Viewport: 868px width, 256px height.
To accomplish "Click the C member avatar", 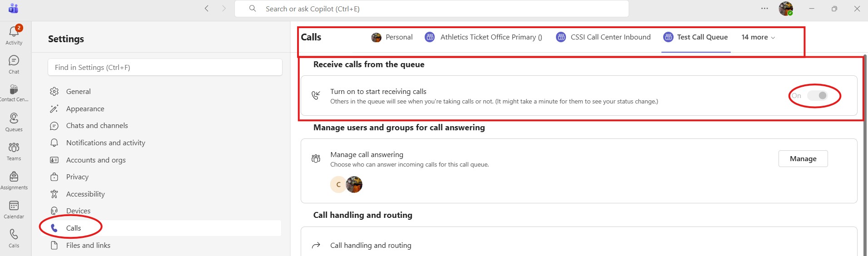I will pos(338,185).
